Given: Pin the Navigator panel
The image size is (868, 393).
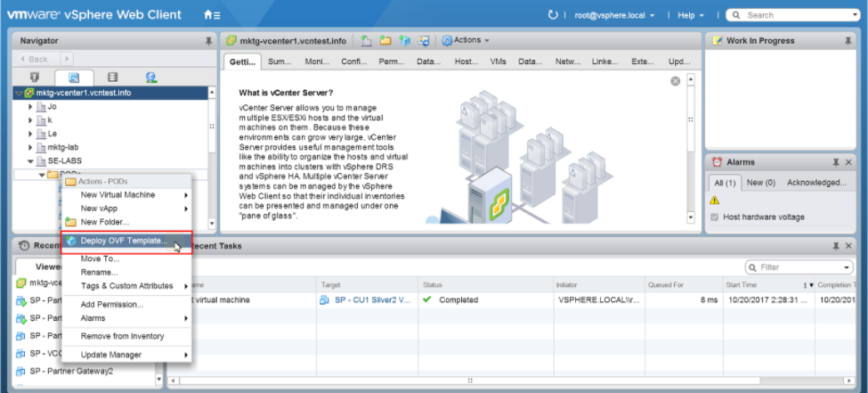Looking at the screenshot, I should click(x=208, y=41).
